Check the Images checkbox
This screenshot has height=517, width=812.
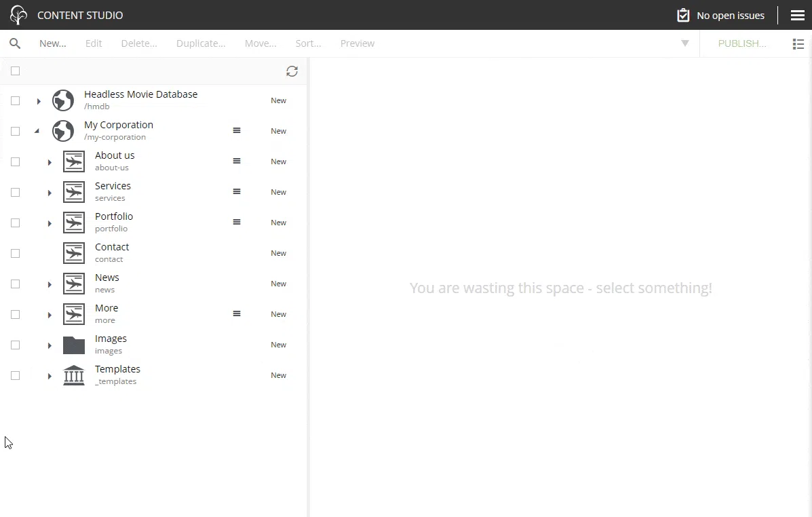coord(16,345)
